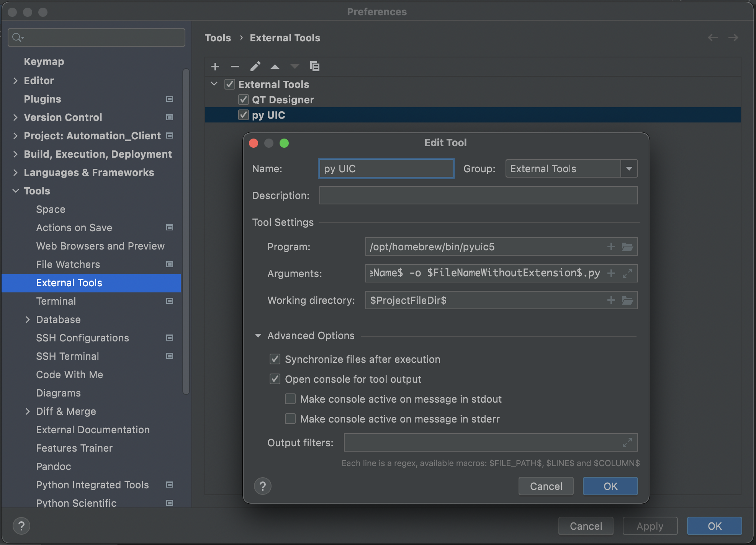
Task: Toggle the QT Designer checkbox
Action: [244, 100]
